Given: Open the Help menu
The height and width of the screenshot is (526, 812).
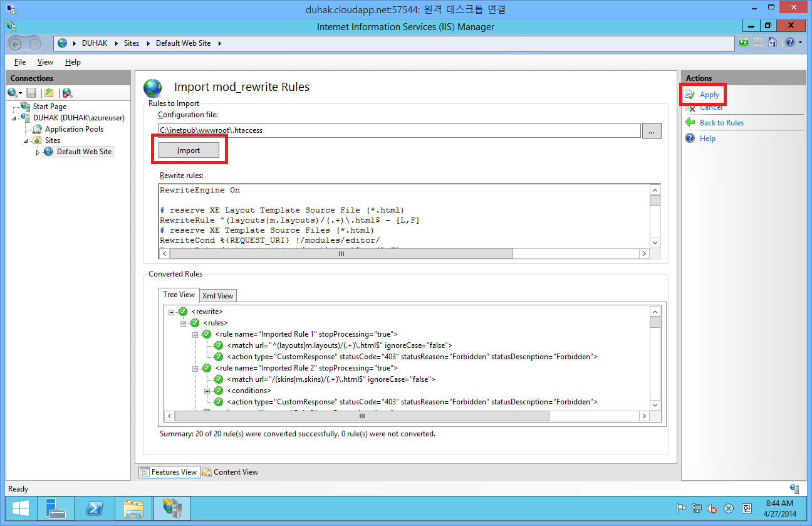Looking at the screenshot, I should pyautogui.click(x=73, y=62).
